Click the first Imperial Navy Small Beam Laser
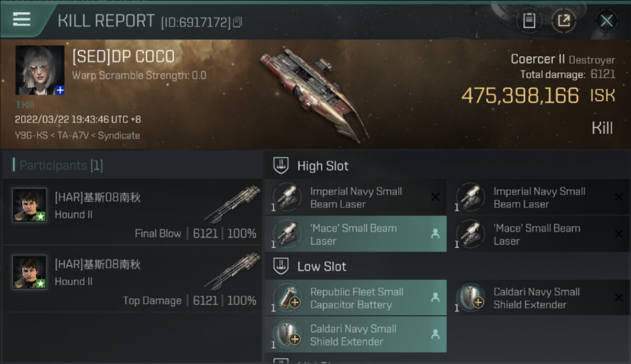 click(x=355, y=198)
